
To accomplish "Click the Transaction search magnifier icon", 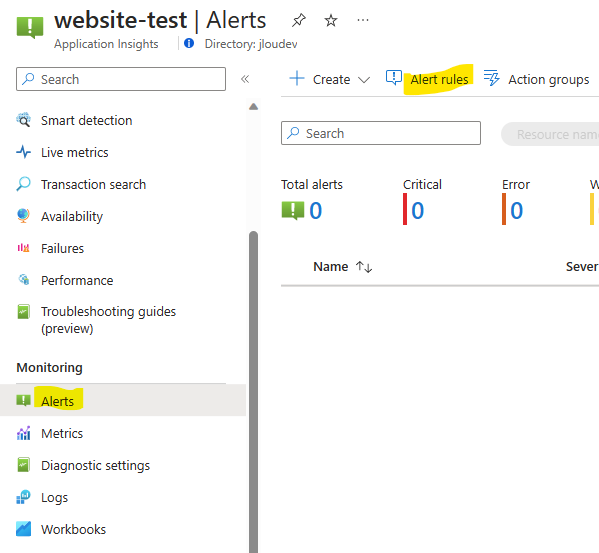I will (x=24, y=184).
